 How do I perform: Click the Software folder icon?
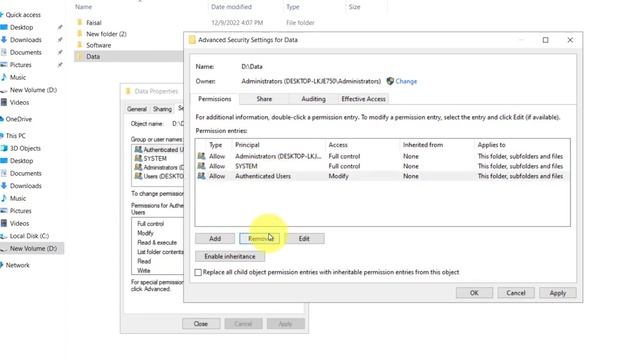(80, 45)
